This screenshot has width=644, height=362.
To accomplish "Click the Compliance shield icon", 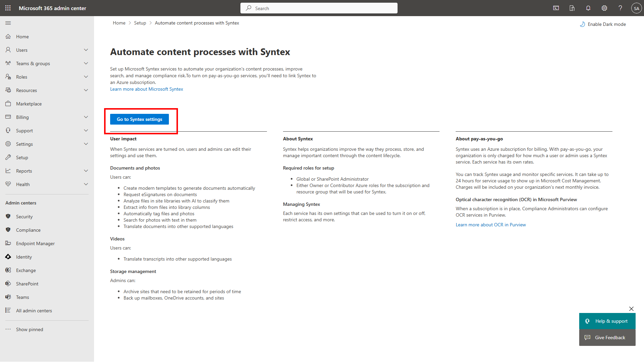I will click(x=8, y=230).
